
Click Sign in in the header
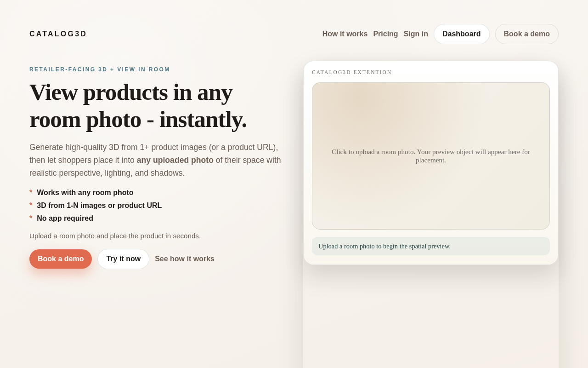(x=416, y=34)
